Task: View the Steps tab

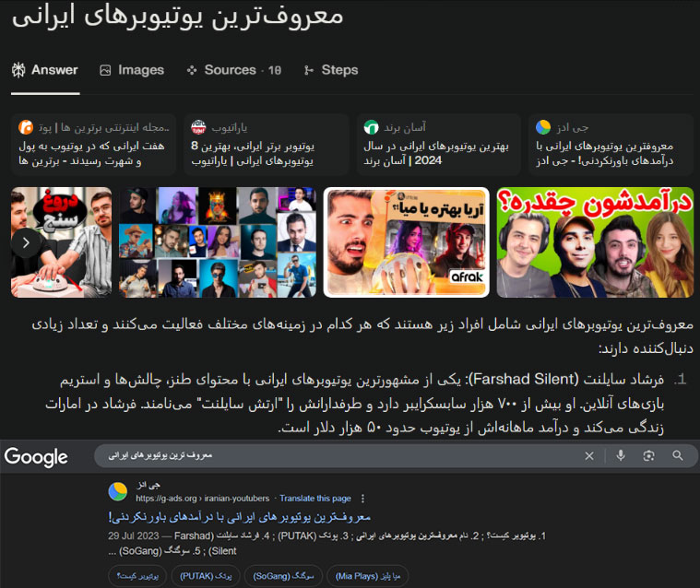Action: click(331, 70)
